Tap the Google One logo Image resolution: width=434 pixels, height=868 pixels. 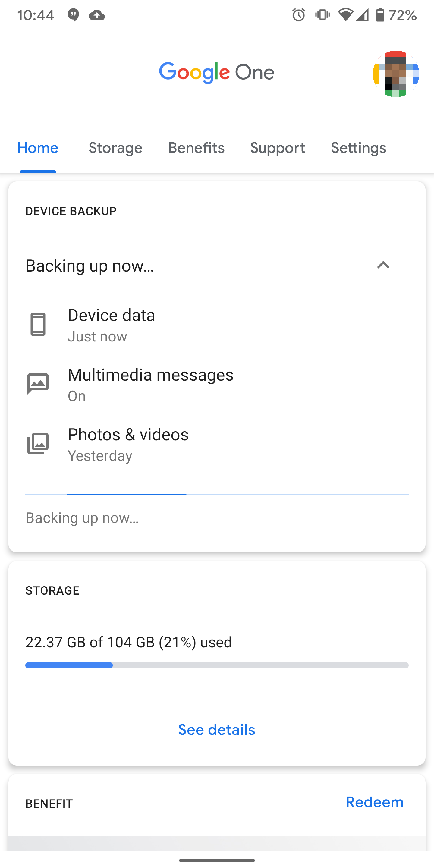click(x=217, y=72)
